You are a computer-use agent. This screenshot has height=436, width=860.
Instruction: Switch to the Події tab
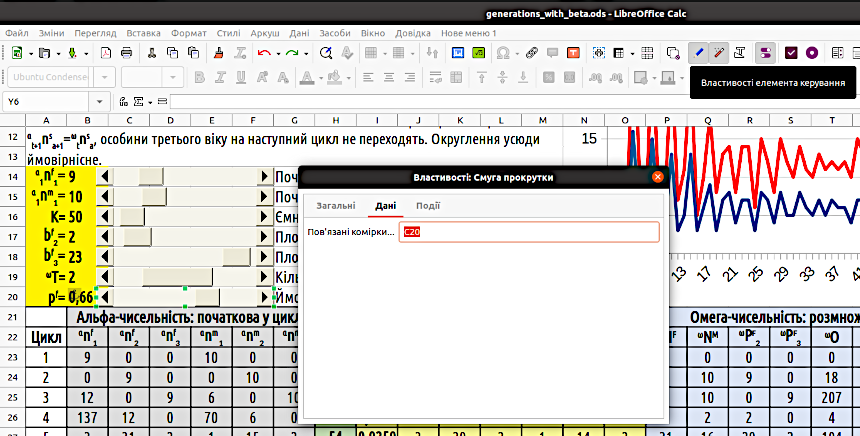(x=428, y=206)
